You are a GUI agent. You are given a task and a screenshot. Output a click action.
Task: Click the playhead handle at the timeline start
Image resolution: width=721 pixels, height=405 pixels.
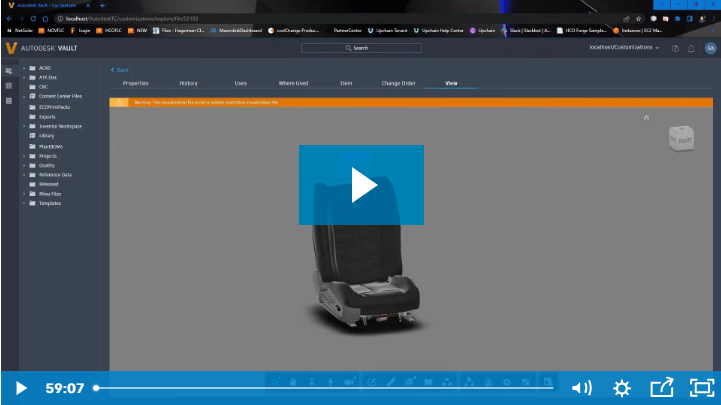coord(96,388)
